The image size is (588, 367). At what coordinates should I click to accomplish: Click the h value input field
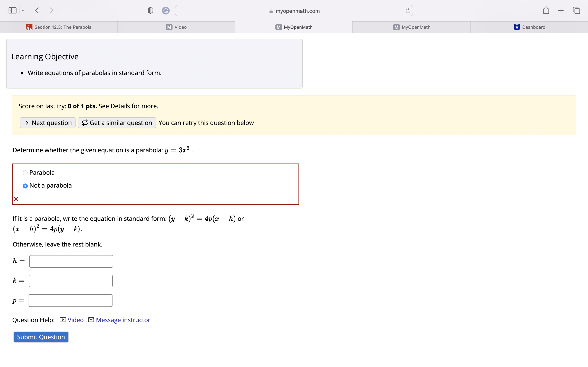tap(71, 261)
